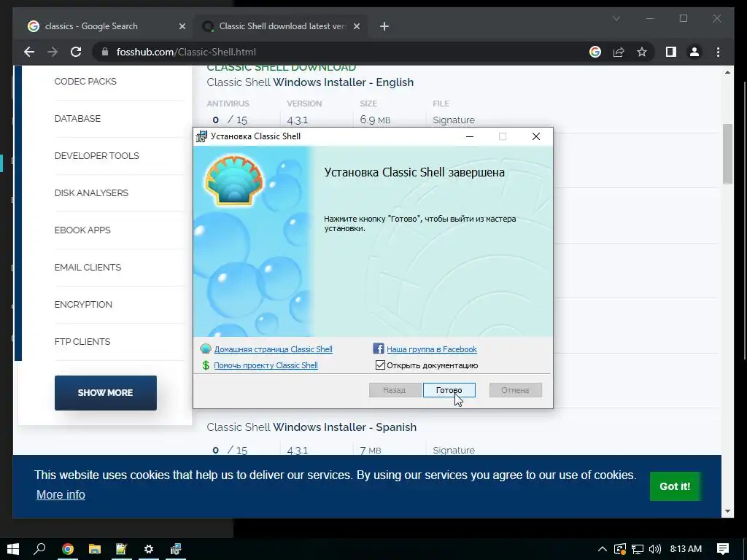The width and height of the screenshot is (747, 560).
Task: Open Помочь проекту Classic Shell link
Action: (266, 365)
